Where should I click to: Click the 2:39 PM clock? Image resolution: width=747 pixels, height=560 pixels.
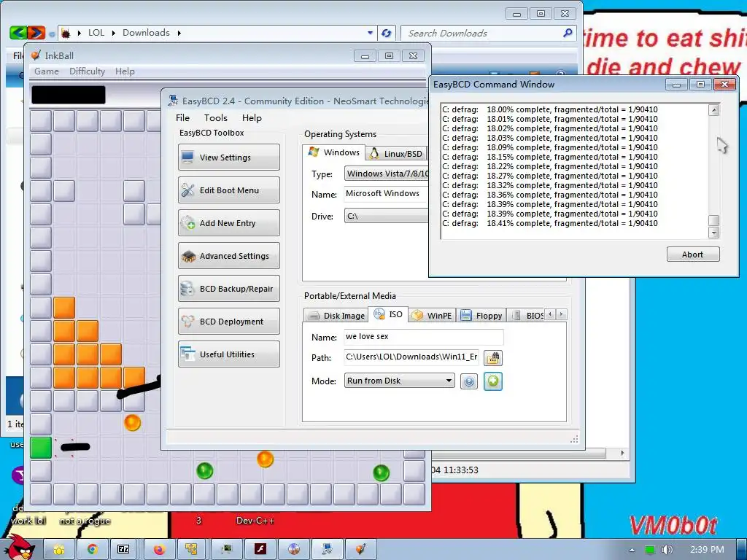[707, 550]
